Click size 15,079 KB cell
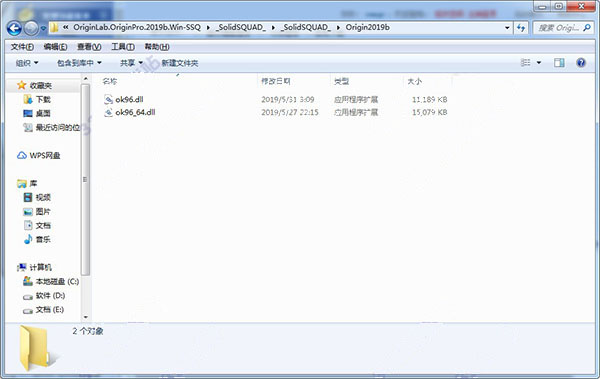600x379 pixels. click(429, 112)
